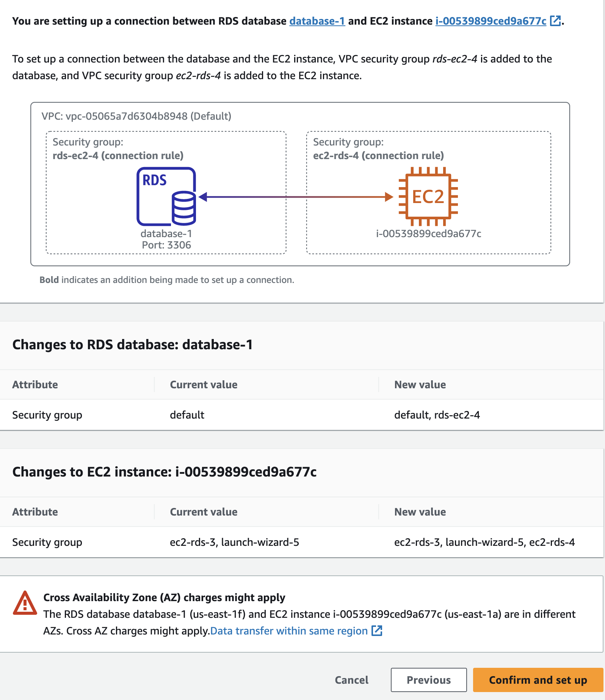Click the Port: 3306 label under database-1
The height and width of the screenshot is (700, 605).
pos(166,245)
